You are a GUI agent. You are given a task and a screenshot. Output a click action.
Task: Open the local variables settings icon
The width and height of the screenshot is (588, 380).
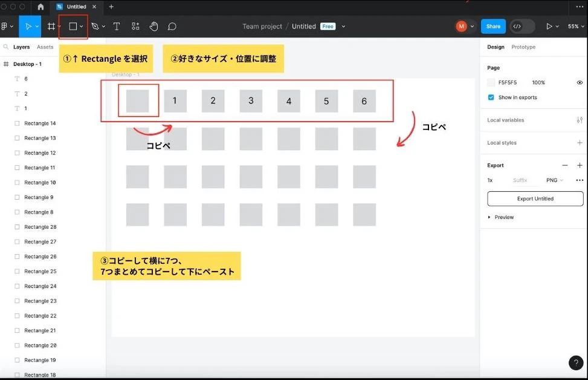coord(580,120)
